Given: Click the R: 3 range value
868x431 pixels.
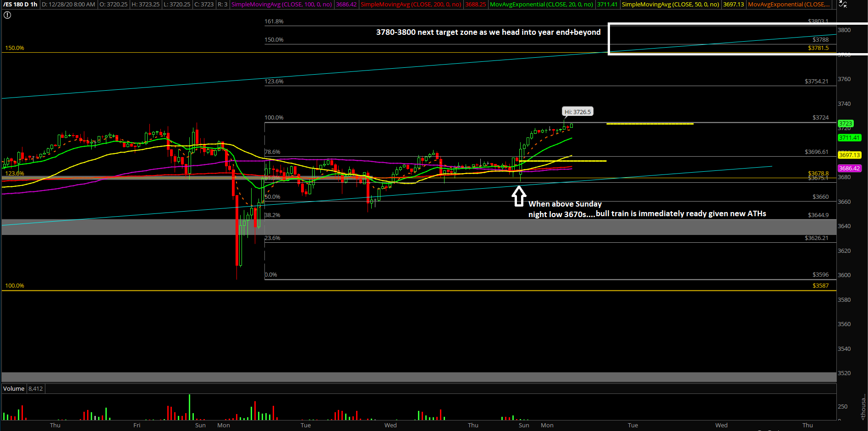Looking at the screenshot, I should pos(222,4).
